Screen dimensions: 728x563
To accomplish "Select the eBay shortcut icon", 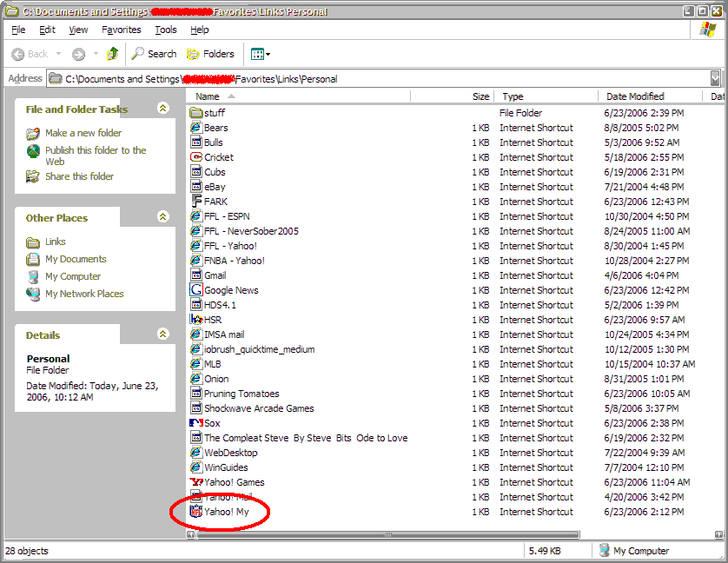I will point(196,187).
